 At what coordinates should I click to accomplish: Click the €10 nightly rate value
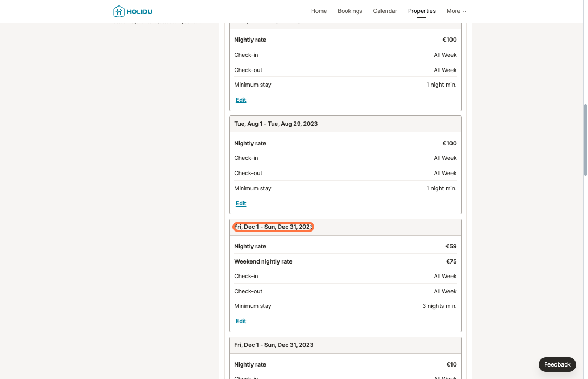point(451,365)
